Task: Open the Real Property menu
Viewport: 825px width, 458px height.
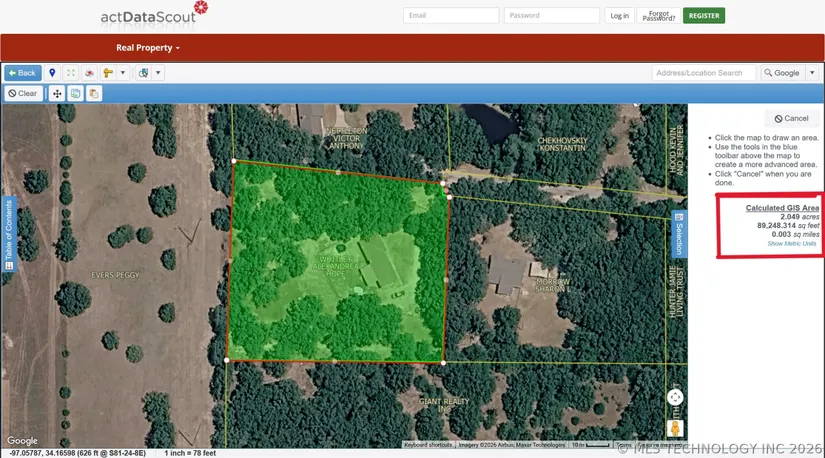Action: tap(148, 48)
